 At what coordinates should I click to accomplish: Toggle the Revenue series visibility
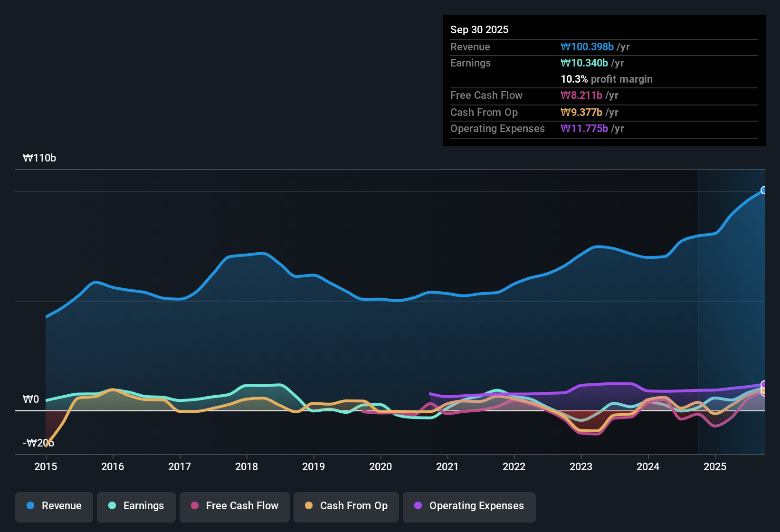click(54, 506)
